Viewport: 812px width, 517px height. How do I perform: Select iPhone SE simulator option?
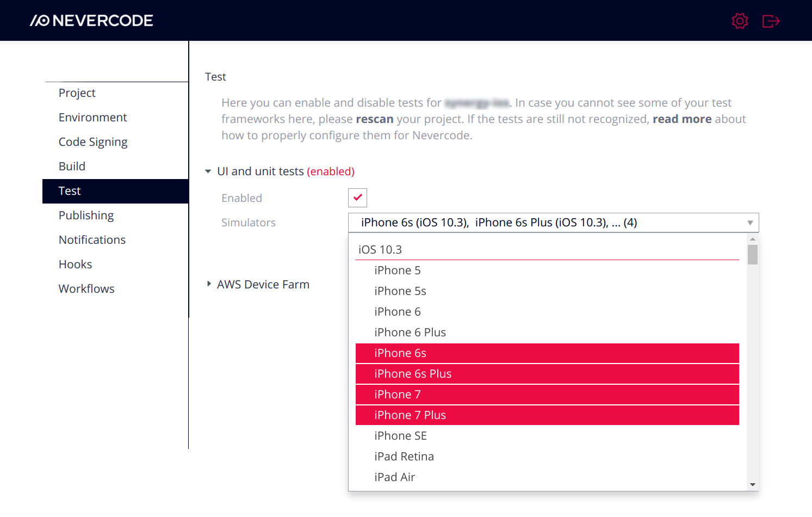[x=547, y=436]
